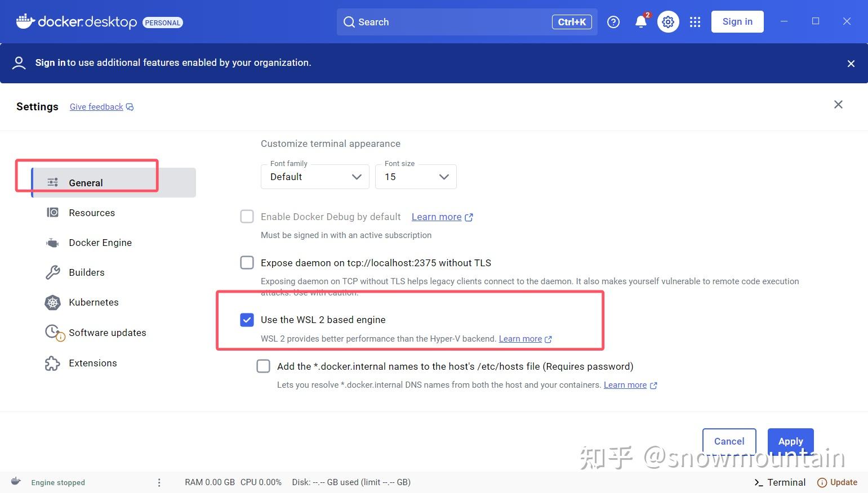Switch to the General settings tab
The height and width of the screenshot is (493, 868).
86,182
